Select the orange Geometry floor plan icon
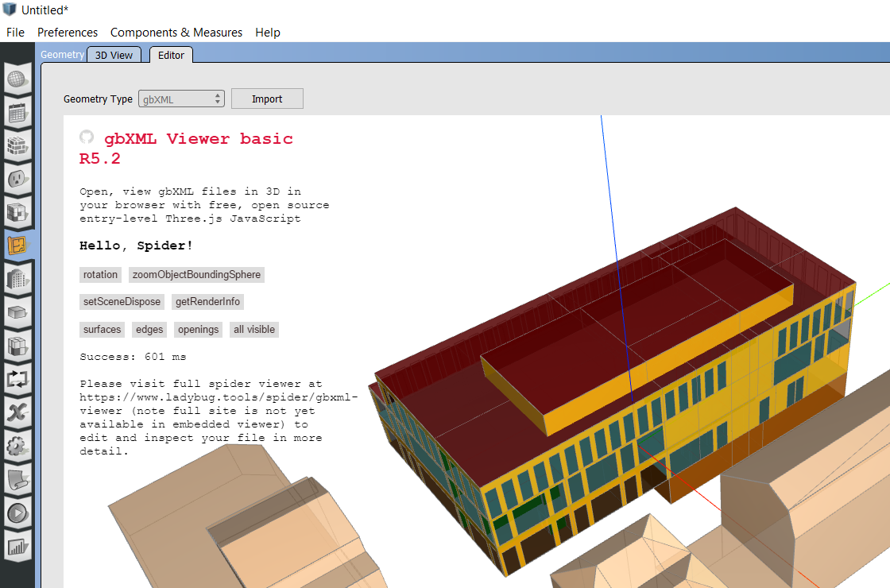This screenshot has height=588, width=890. tap(17, 246)
